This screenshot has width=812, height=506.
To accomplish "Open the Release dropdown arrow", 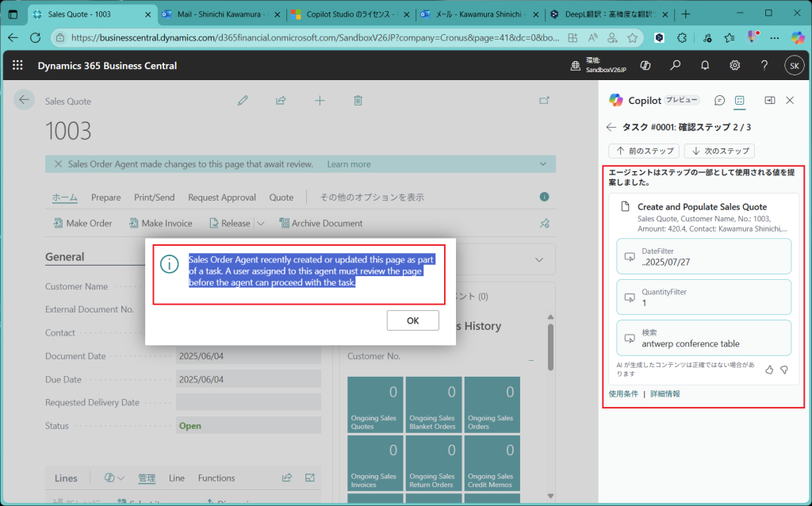I will tap(260, 223).
